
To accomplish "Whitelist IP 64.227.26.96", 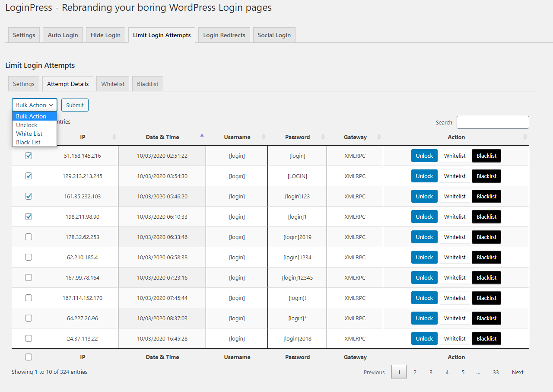I will point(455,318).
